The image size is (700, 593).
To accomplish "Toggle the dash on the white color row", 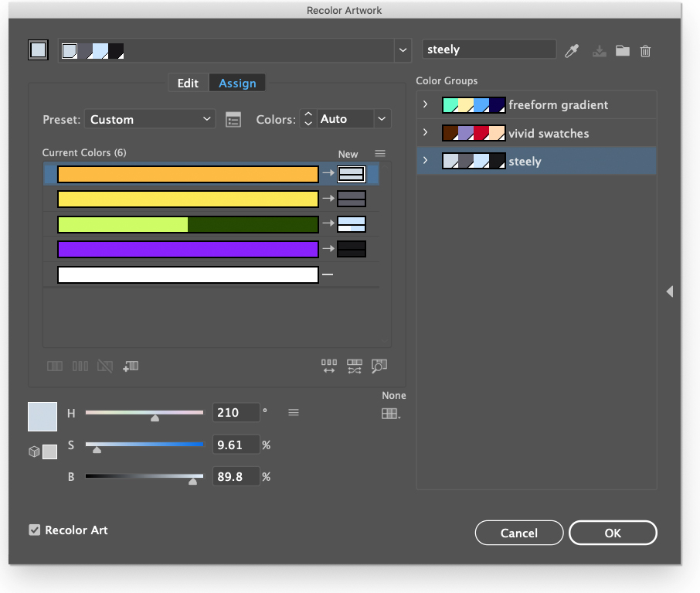I will tap(328, 274).
